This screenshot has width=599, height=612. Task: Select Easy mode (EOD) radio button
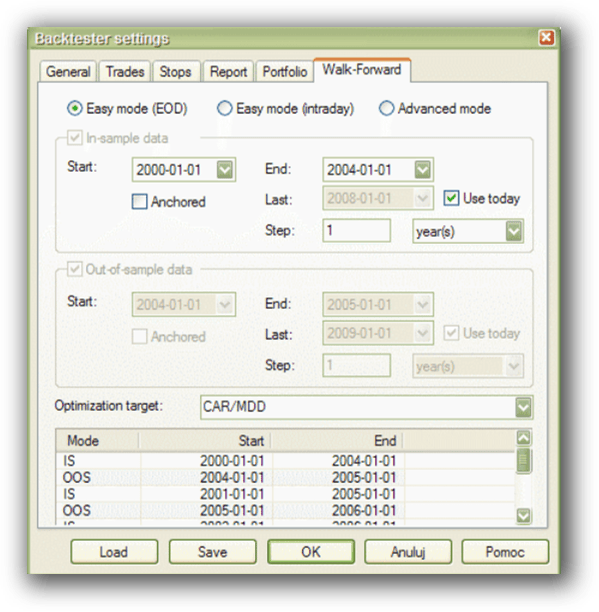coord(75,109)
